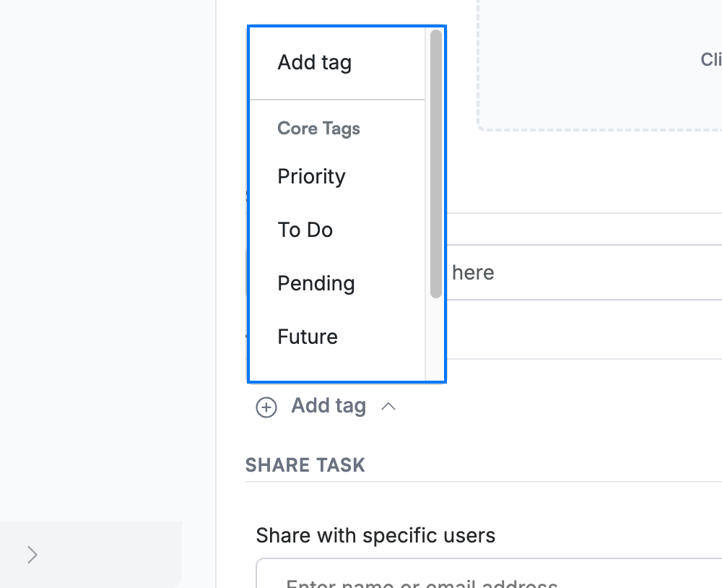722x588 pixels.
Task: Click the gray collapsed panel in left sidebar
Action: pos(91,554)
